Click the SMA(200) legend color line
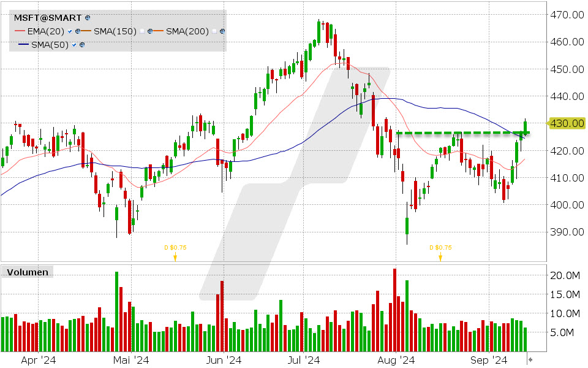The width and height of the screenshot is (588, 368). [158, 31]
